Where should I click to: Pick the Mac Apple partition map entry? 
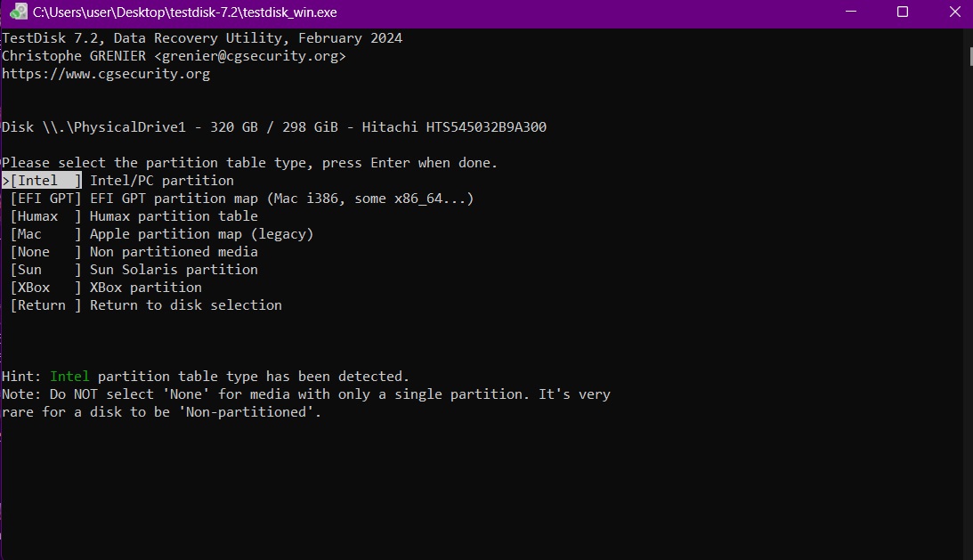click(x=162, y=234)
